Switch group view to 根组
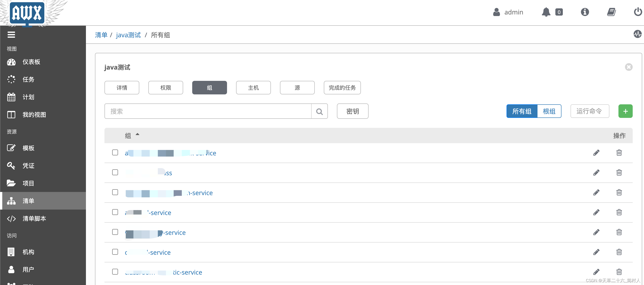644x285 pixels. pos(549,111)
